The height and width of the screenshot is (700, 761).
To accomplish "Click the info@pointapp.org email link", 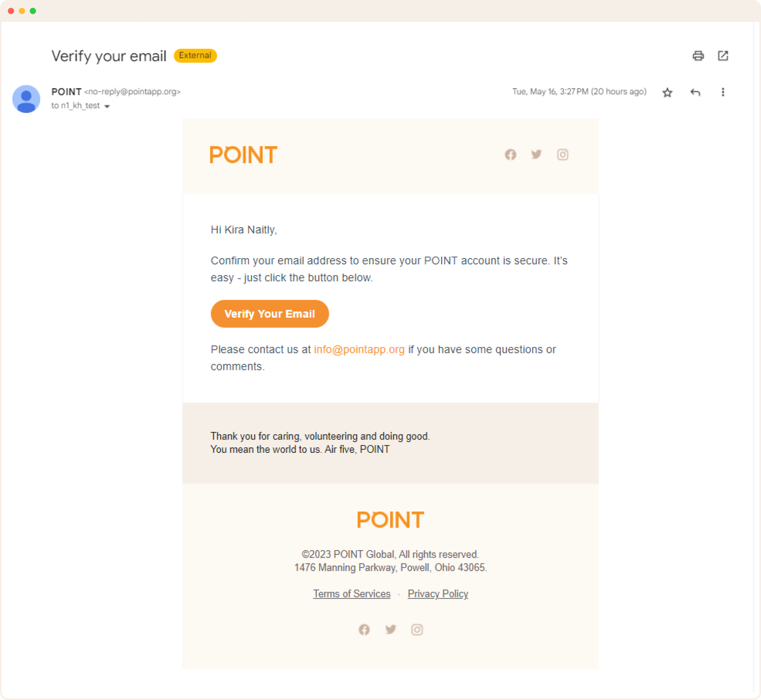I will point(359,350).
